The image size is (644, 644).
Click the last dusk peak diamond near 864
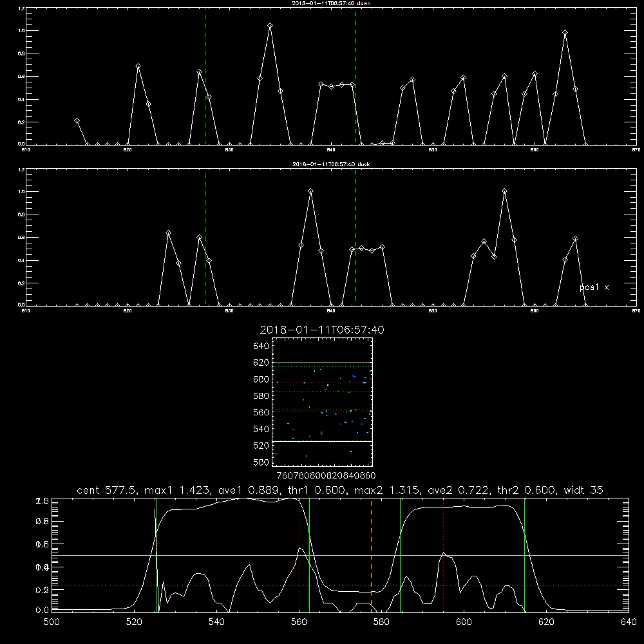coord(575,238)
